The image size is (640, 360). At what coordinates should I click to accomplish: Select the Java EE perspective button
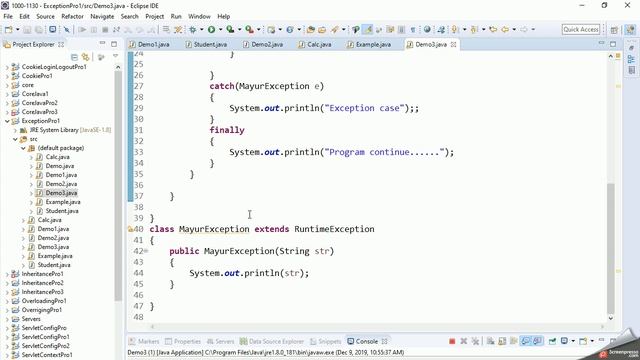point(630,29)
